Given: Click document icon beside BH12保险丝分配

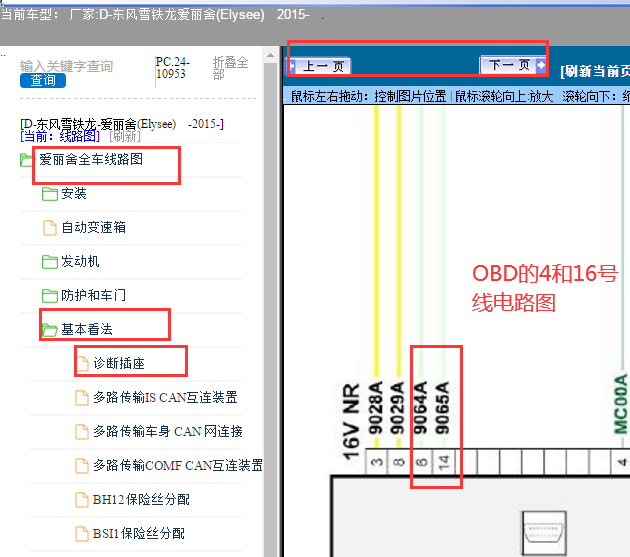Looking at the screenshot, I should (82, 500).
